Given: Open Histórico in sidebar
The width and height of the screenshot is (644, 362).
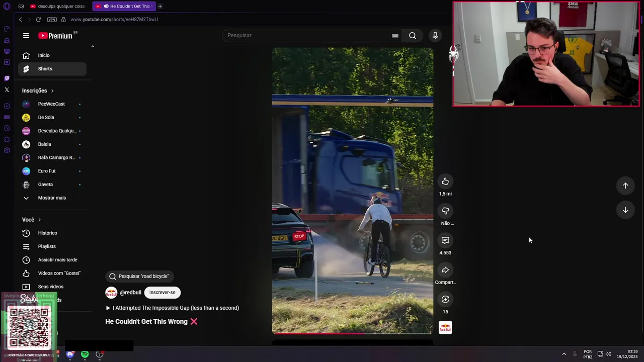Looking at the screenshot, I should point(52,233).
